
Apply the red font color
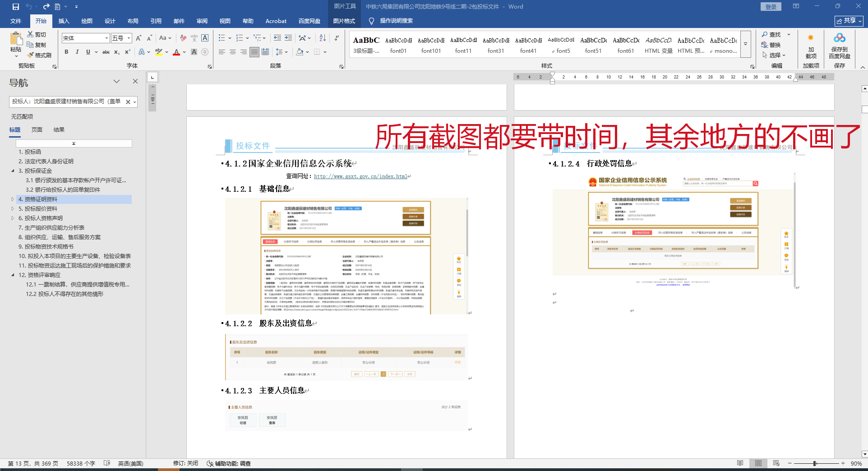(176, 52)
